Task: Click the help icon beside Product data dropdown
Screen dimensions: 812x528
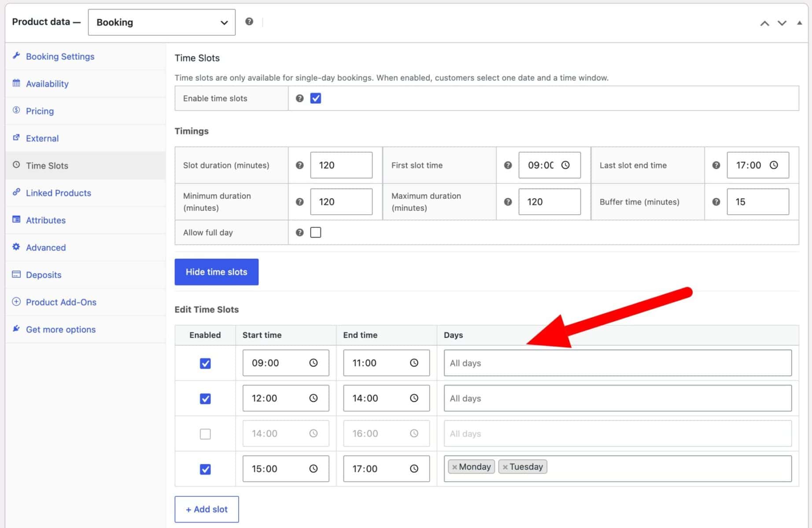Action: [x=249, y=22]
